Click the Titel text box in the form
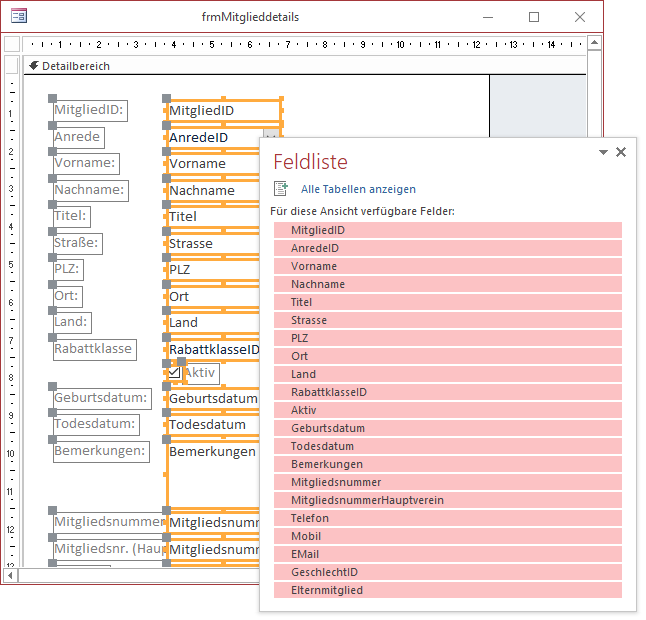The height and width of the screenshot is (620, 646). pos(213,217)
